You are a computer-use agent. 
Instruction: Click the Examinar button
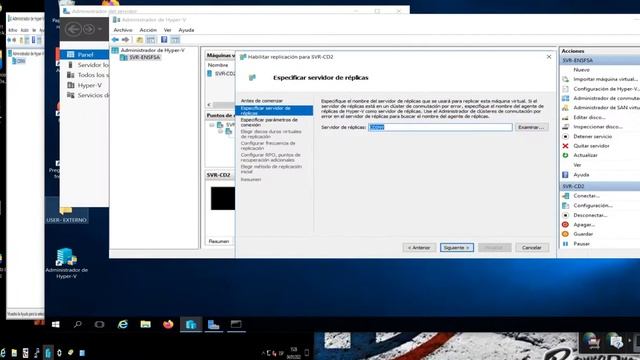pyautogui.click(x=531, y=127)
